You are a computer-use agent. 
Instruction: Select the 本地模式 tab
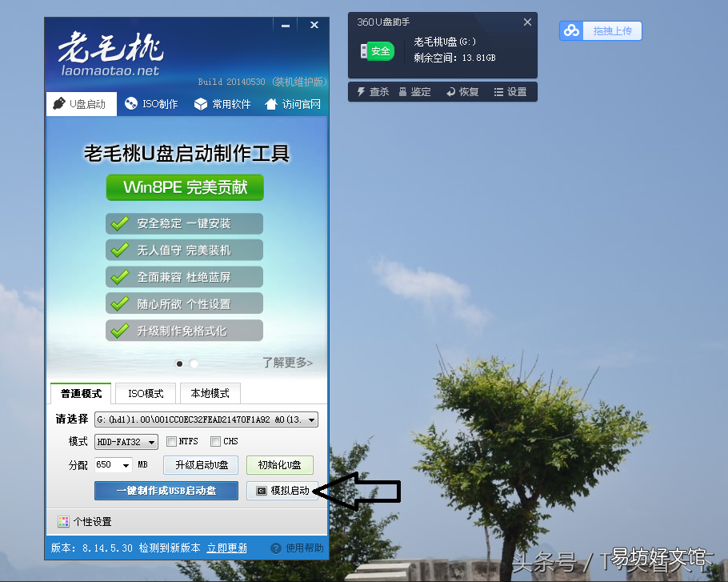[210, 394]
